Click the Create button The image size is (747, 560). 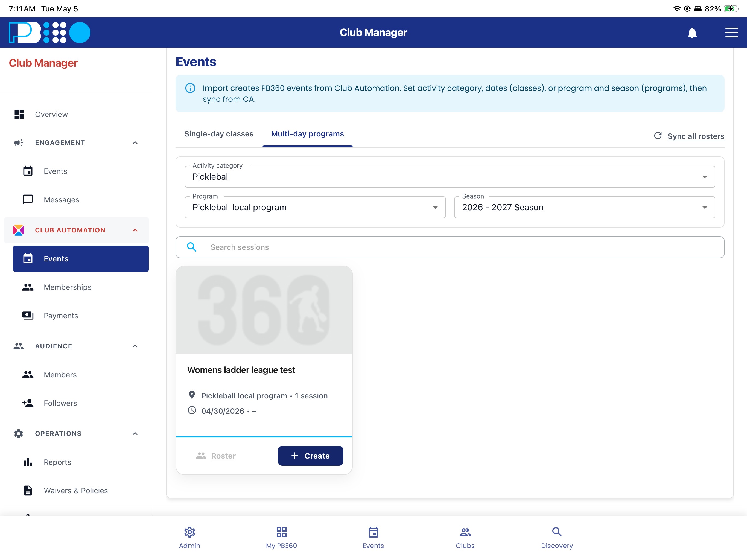point(310,456)
